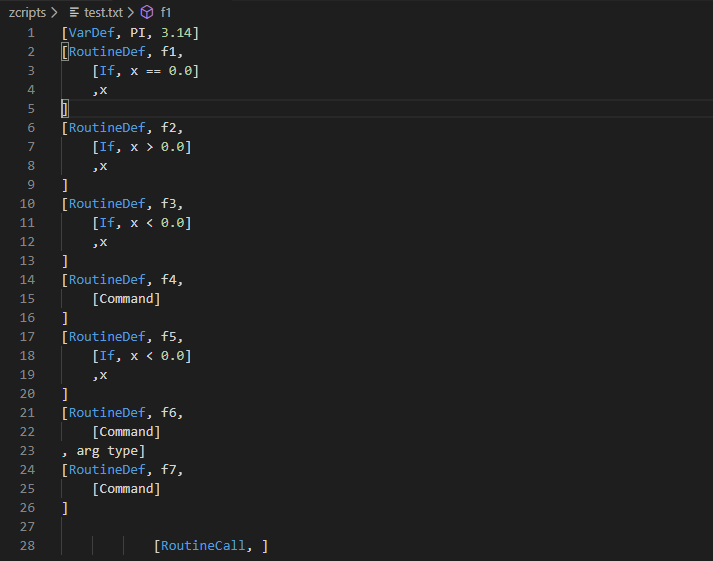
Task: Click 0.0 value on line 11
Action: [x=172, y=223]
